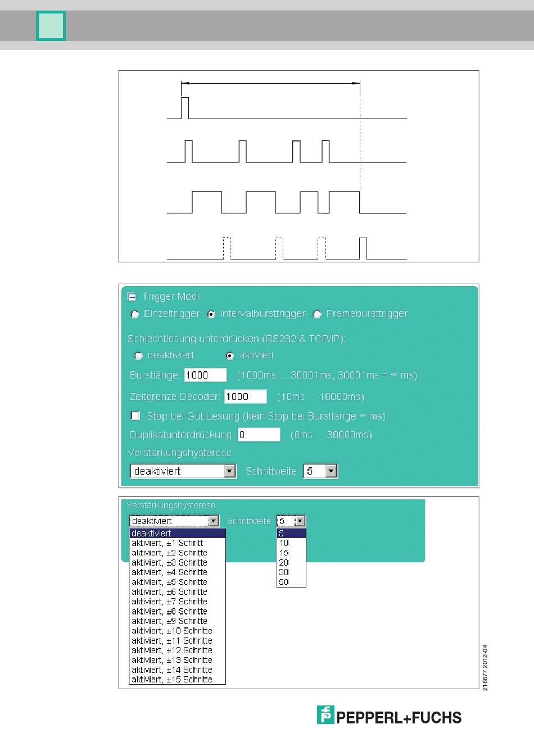Viewport: 534px width, 756px height.
Task: Select aktiviert, ±8 Schritte option
Action: [178, 612]
